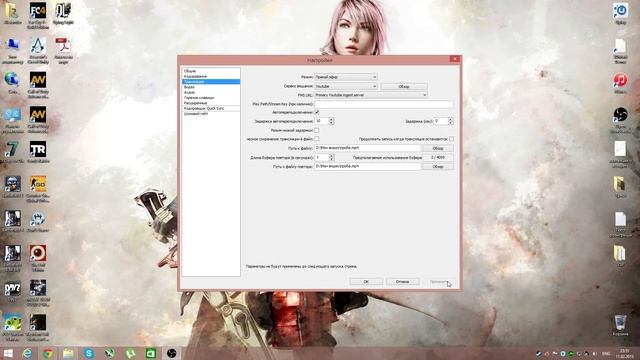Click the file path text field
The image size is (640, 360).
tap(367, 148)
